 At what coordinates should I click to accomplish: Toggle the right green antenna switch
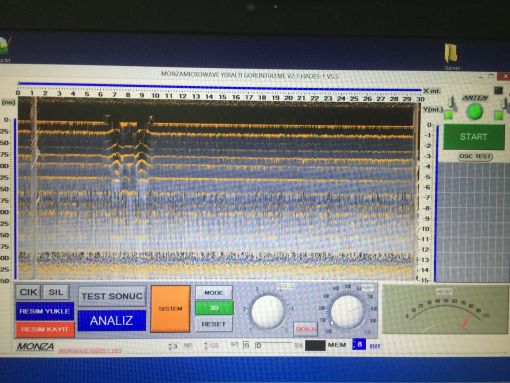(499, 115)
